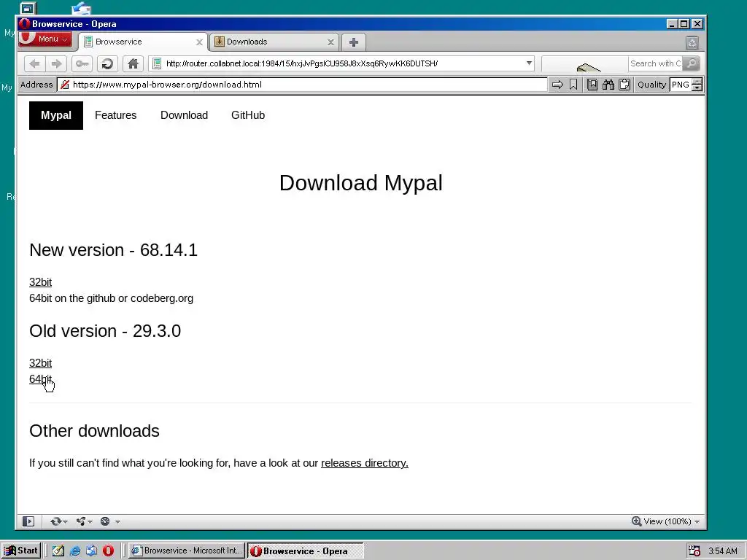
Task: Click the Quality PNG value box
Action: (x=681, y=85)
